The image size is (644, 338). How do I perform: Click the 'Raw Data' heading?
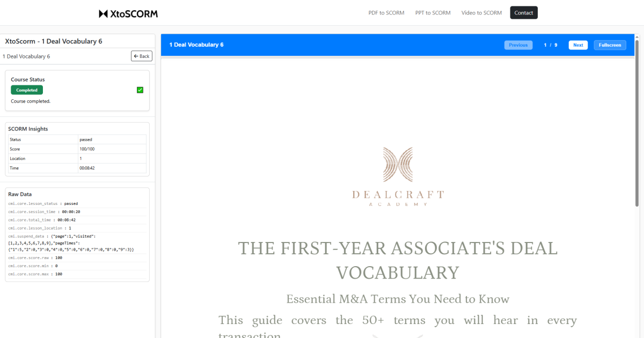coord(20,194)
